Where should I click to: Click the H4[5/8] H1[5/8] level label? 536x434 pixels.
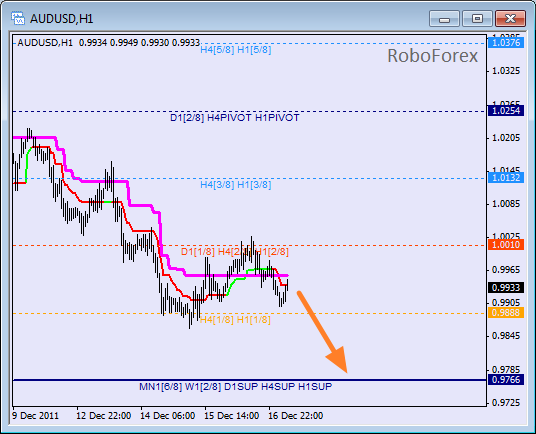236,50
